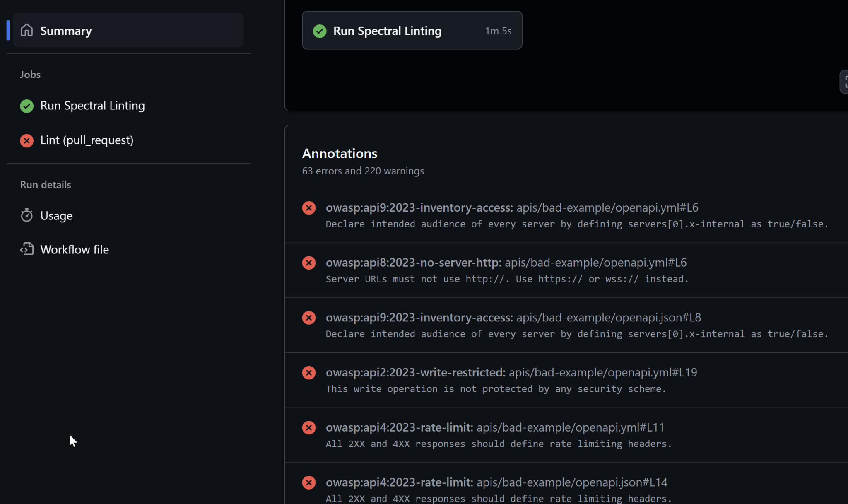This screenshot has width=848, height=504.
Task: Click the error icon on the no-server-http annotation
Action: [x=309, y=263]
